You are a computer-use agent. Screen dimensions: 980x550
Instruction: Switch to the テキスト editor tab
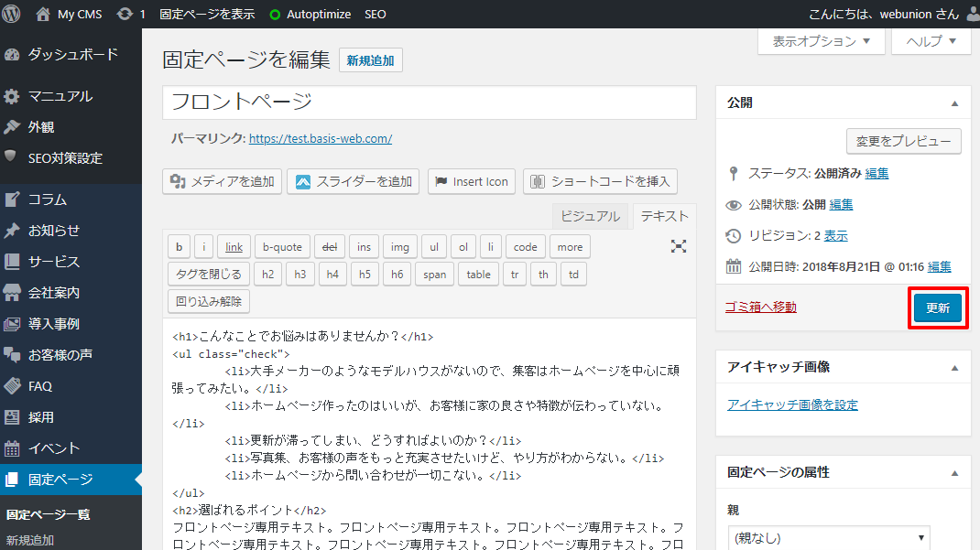point(664,216)
